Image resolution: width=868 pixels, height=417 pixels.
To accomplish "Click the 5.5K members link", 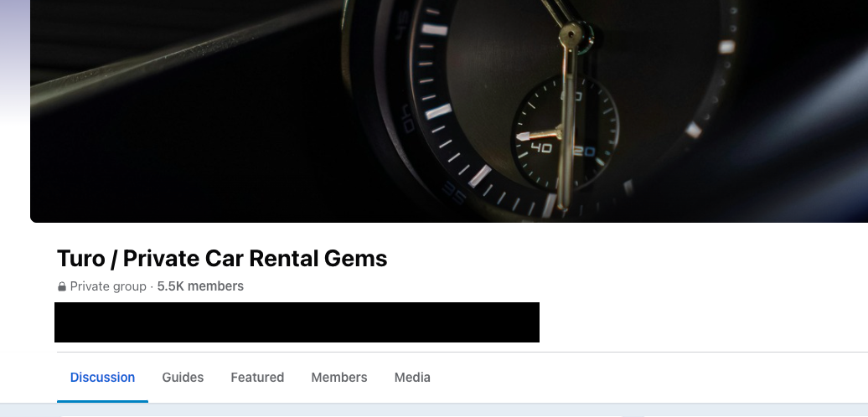I will (x=200, y=286).
